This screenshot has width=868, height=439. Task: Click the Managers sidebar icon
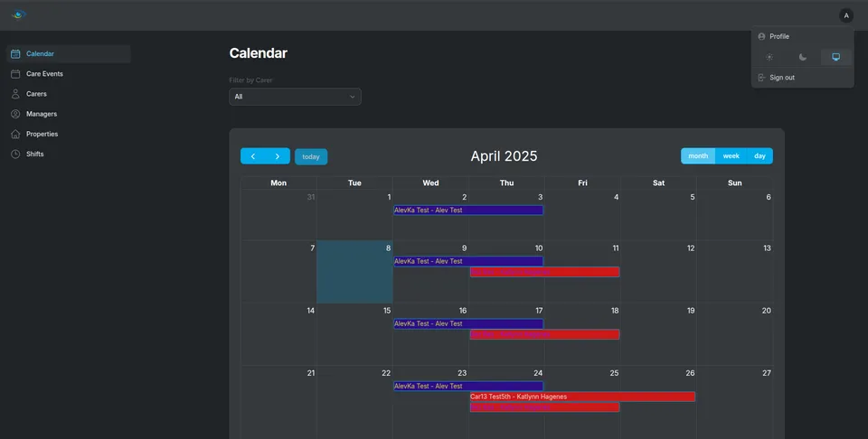click(15, 114)
